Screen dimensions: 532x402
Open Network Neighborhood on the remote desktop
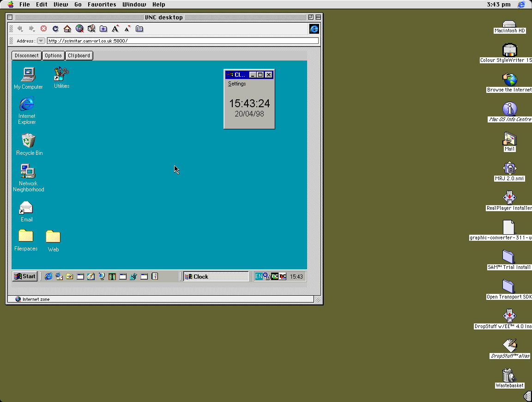pos(28,171)
